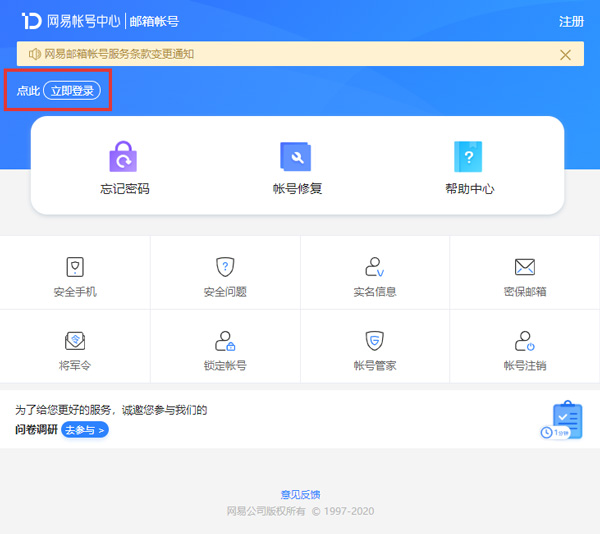Click the 去参与 survey button
Image resolution: width=600 pixels, height=534 pixels.
coord(85,430)
